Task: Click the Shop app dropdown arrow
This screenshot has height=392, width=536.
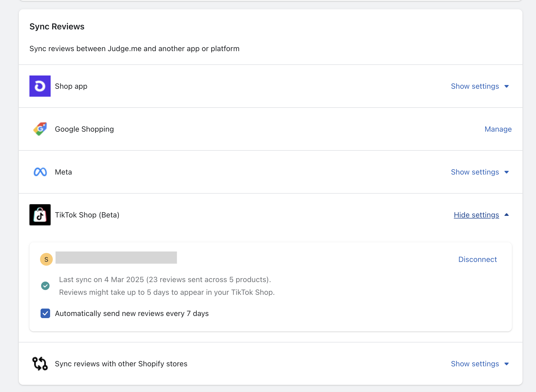Action: (x=507, y=86)
